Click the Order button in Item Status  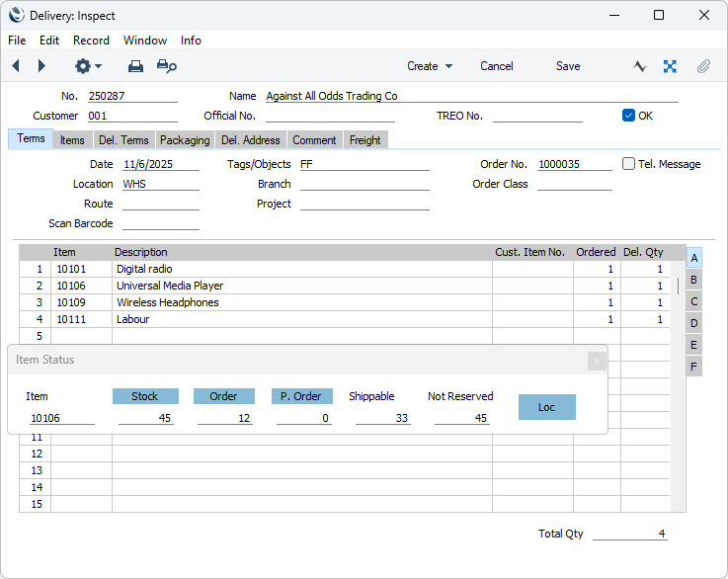(x=224, y=396)
